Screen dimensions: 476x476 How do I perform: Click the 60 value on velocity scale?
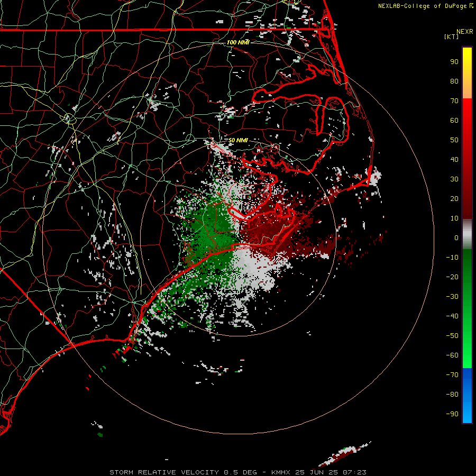[x=454, y=121]
